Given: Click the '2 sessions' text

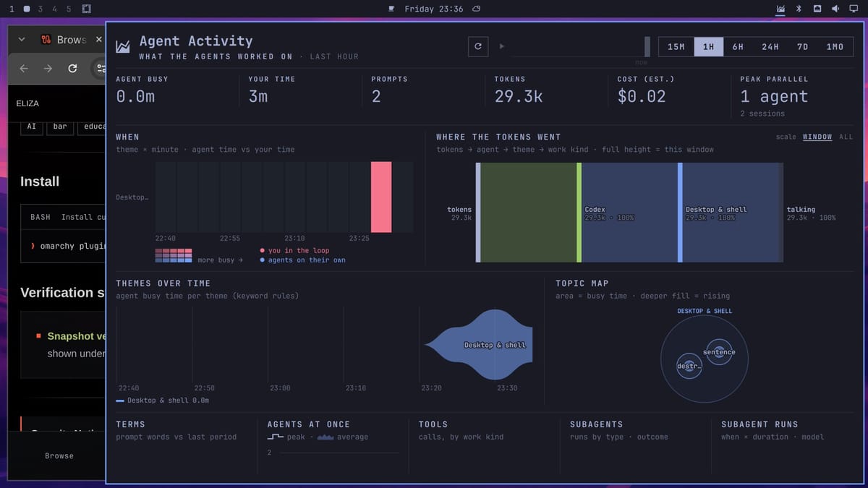Looking at the screenshot, I should [x=762, y=114].
